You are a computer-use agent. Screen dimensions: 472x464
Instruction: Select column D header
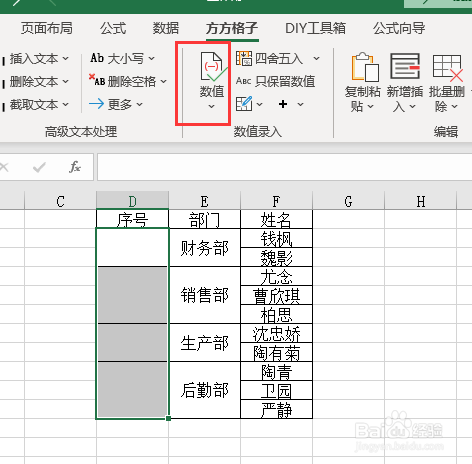coord(132,201)
